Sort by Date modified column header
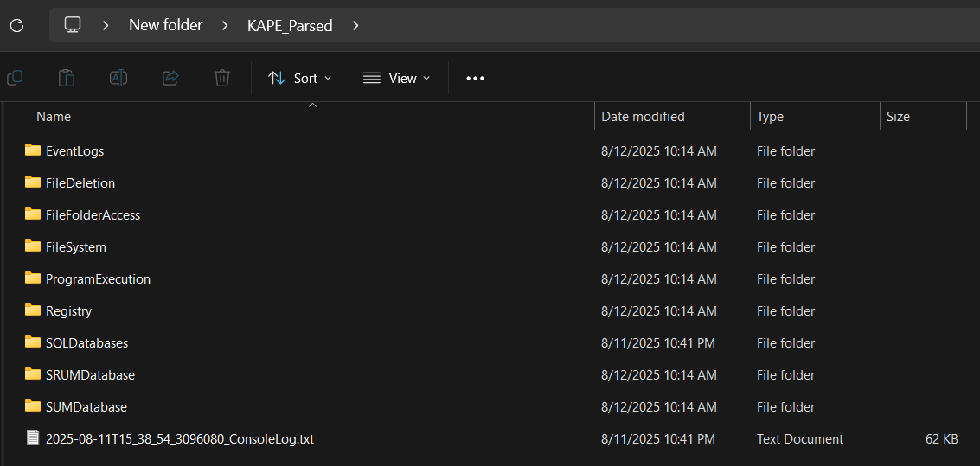Viewport: 980px width, 466px height. point(643,117)
